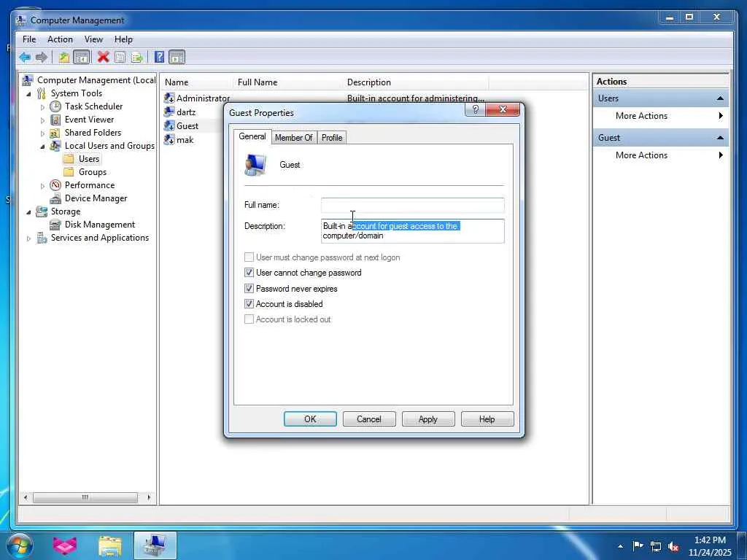Click the Groups folder icon in tree
Viewport: 747px width, 560px height.
tap(69, 172)
